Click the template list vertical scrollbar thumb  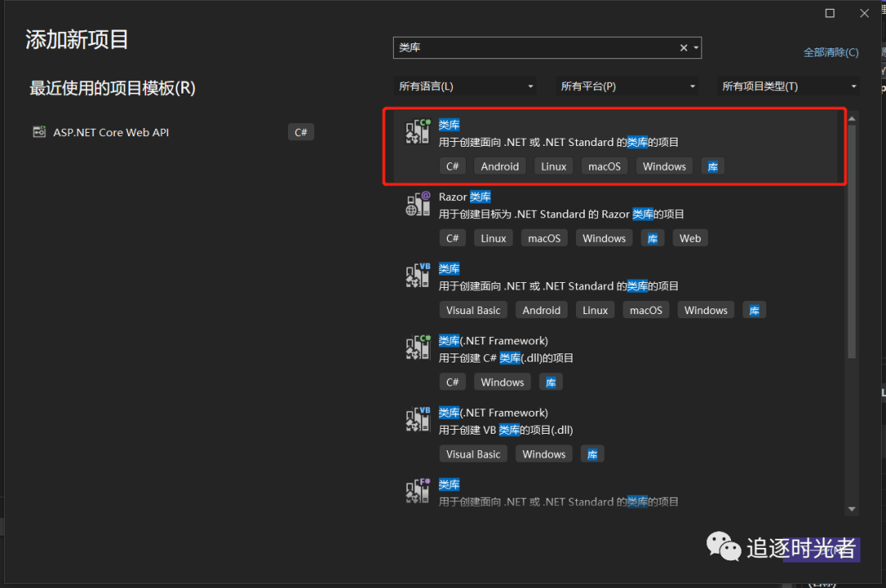(x=852, y=241)
